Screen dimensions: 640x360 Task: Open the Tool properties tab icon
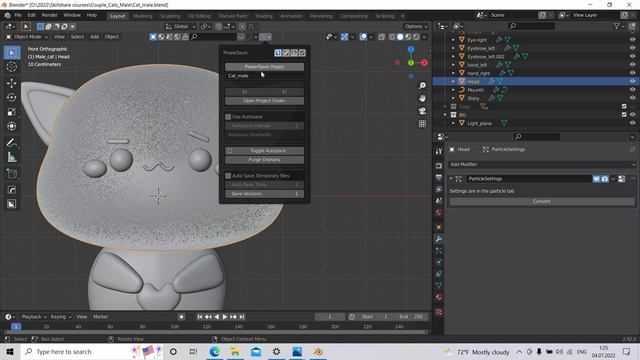439,151
